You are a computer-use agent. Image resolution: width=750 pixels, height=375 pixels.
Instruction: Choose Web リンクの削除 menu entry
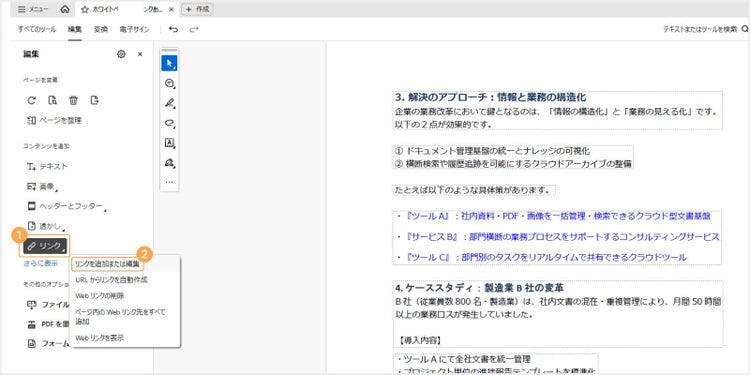(99, 296)
